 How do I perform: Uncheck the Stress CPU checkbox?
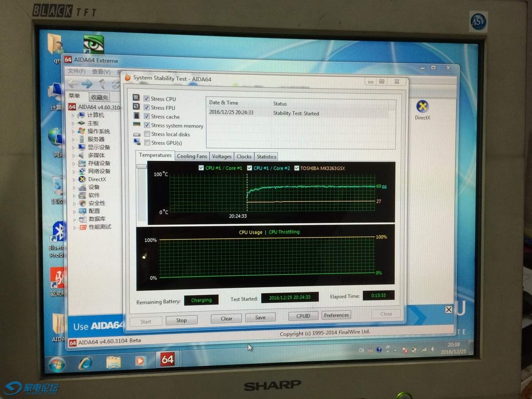click(147, 98)
